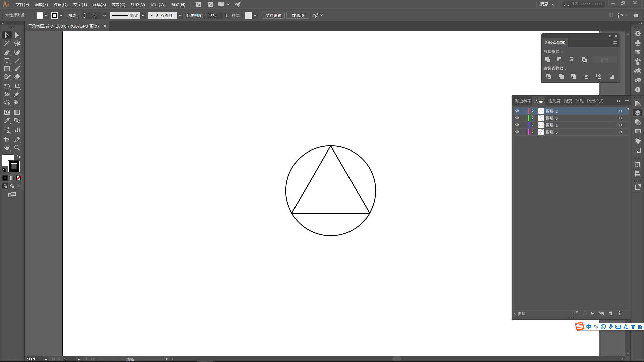Select the Hand tool

pos(7,148)
